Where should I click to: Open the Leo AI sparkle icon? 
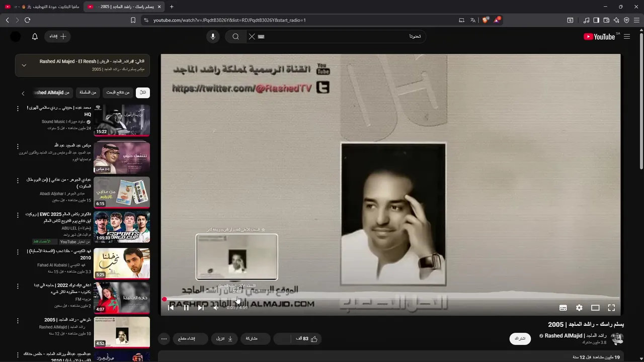click(616, 20)
